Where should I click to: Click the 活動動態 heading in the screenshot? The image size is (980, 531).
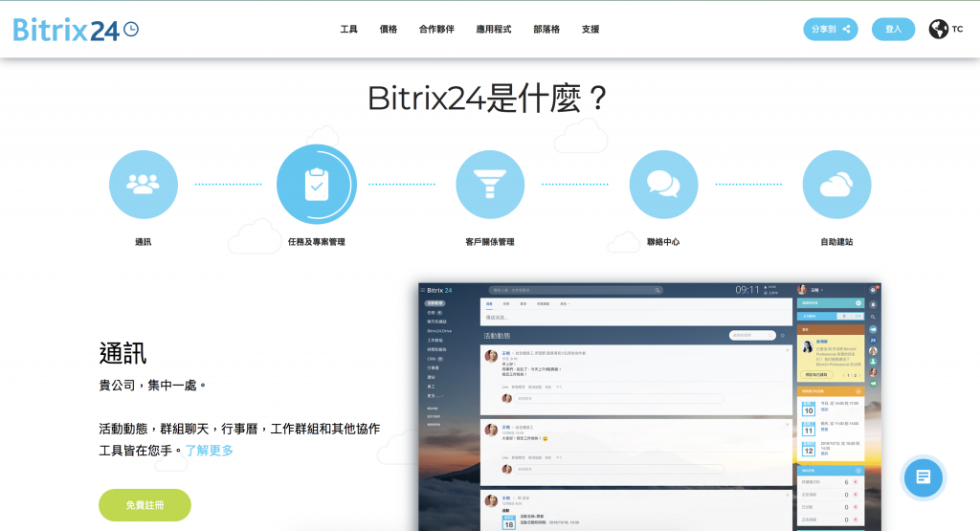tap(497, 336)
